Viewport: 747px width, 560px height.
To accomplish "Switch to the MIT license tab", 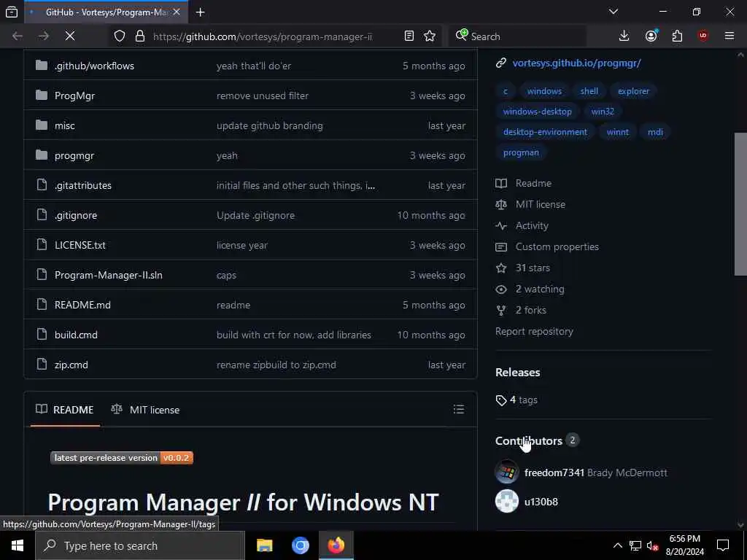I will coord(145,410).
